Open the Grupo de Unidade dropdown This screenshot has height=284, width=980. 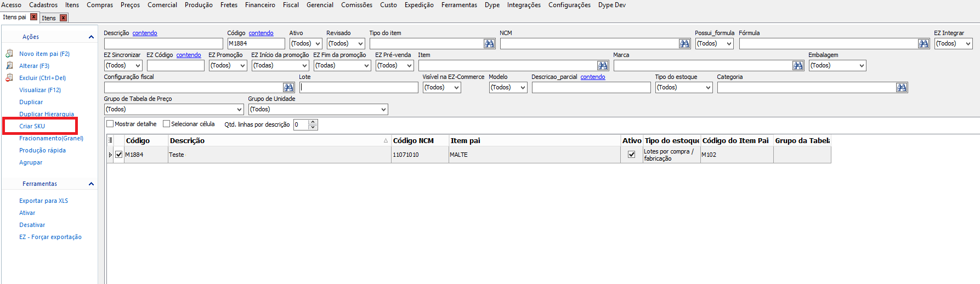(x=318, y=109)
